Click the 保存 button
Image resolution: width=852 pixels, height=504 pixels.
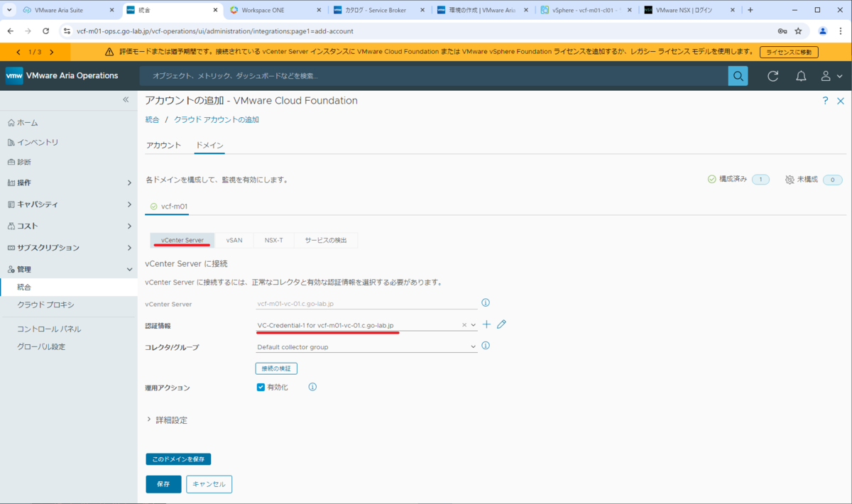(x=163, y=484)
